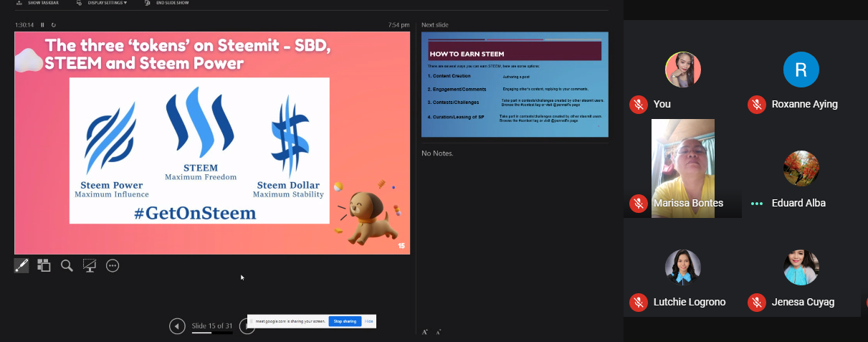Click the 7:54 pm clock text
The height and width of the screenshot is (342, 868).
pos(399,25)
